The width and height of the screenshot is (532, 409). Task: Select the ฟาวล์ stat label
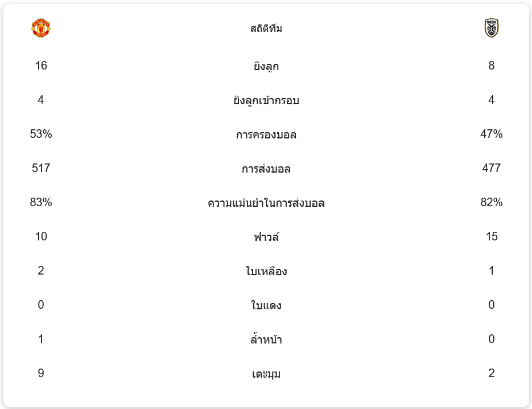point(266,237)
